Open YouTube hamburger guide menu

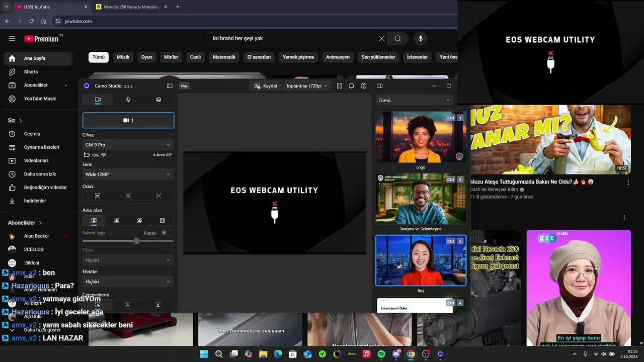click(12, 38)
